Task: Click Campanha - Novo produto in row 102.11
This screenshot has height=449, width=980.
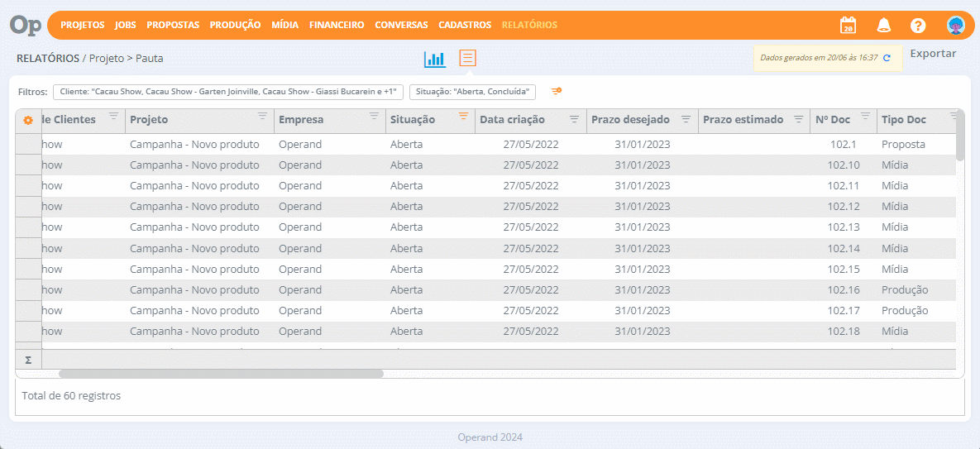Action: [x=194, y=186]
